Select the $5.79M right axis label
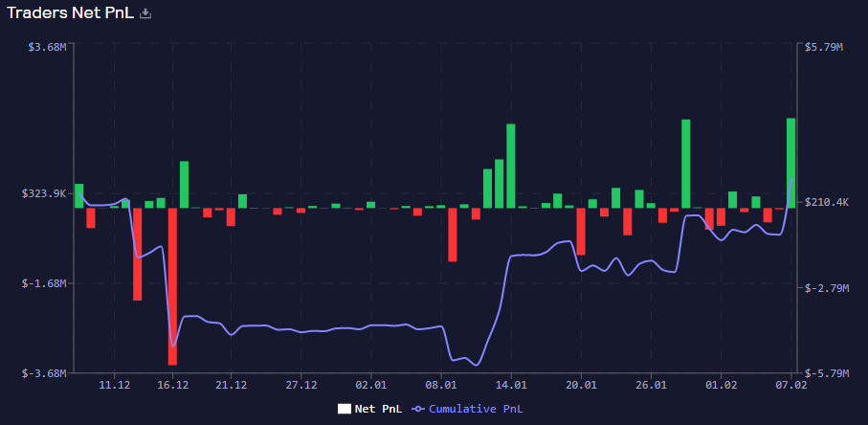The image size is (868, 425). 824,47
